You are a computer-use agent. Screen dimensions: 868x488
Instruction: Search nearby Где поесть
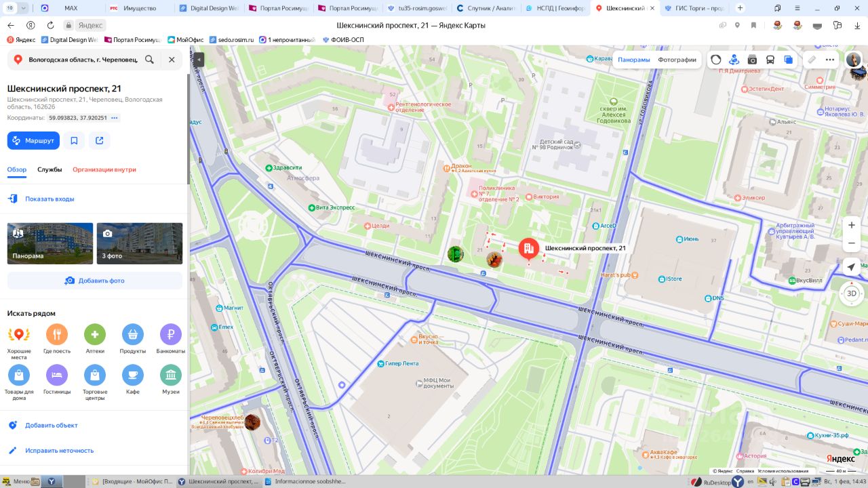click(57, 340)
